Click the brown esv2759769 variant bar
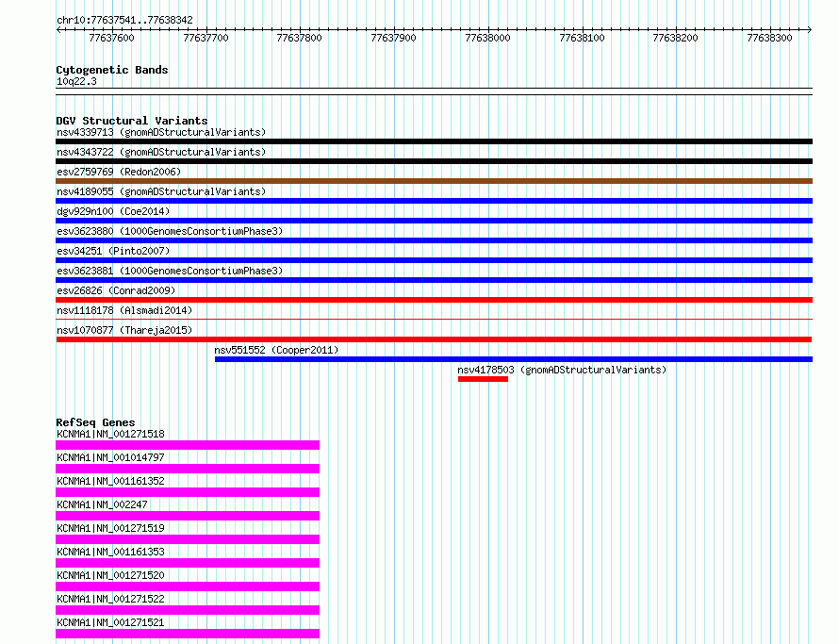839x644 pixels. click(434, 181)
